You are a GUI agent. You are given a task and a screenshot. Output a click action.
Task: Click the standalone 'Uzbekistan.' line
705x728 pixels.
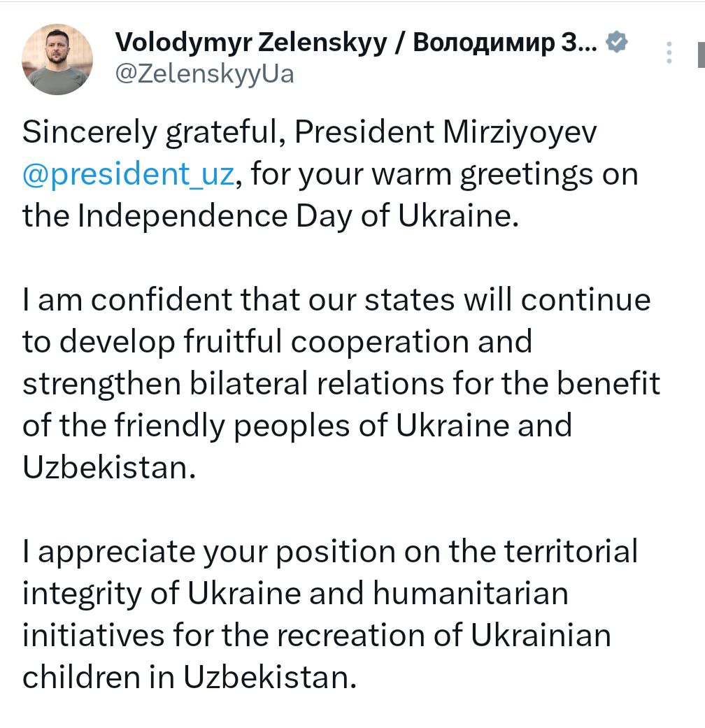click(x=109, y=467)
